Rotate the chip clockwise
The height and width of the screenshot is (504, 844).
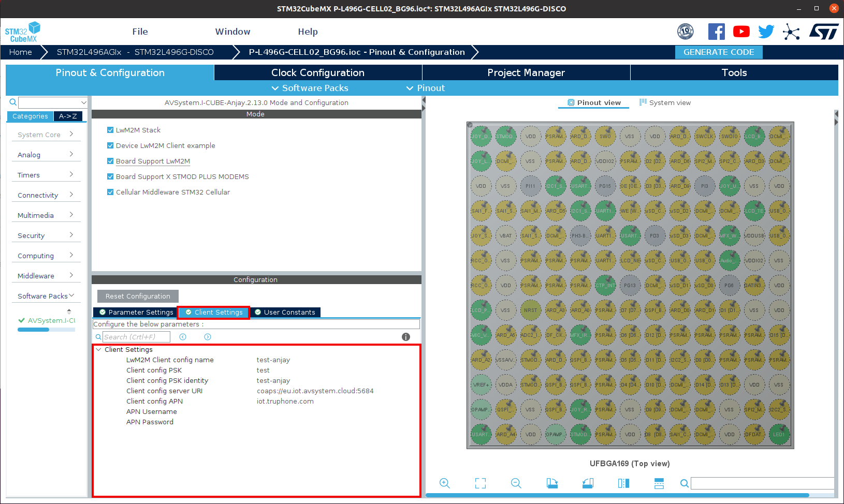tap(552, 483)
